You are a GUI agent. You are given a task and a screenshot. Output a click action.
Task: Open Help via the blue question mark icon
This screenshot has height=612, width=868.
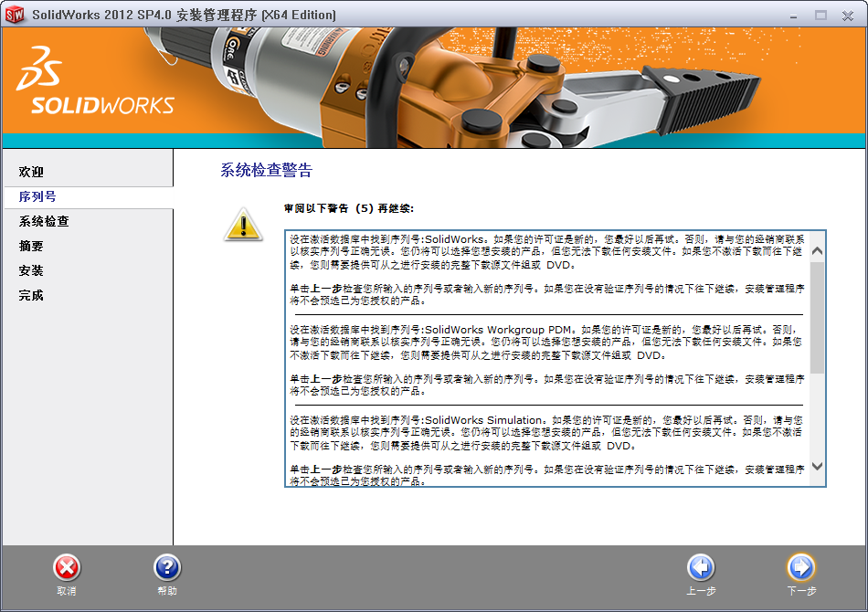coord(167,568)
